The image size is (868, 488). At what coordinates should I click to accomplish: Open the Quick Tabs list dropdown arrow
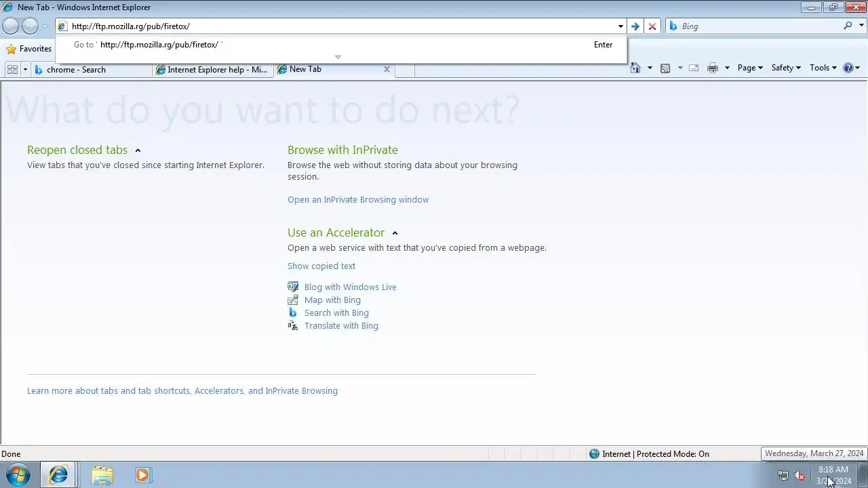click(x=25, y=69)
